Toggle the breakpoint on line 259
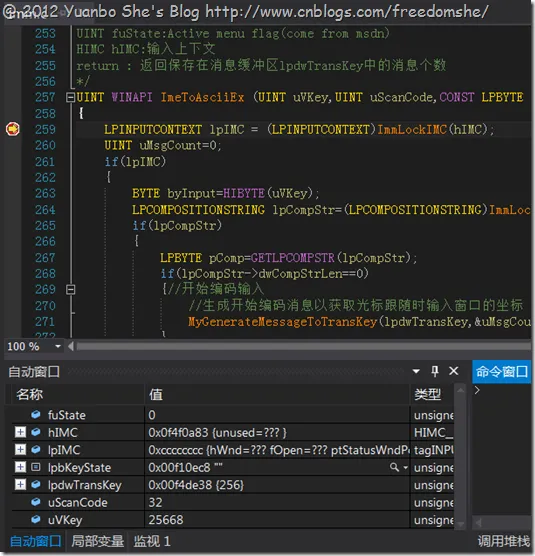Screen dimensions: 535x556 coord(12,129)
